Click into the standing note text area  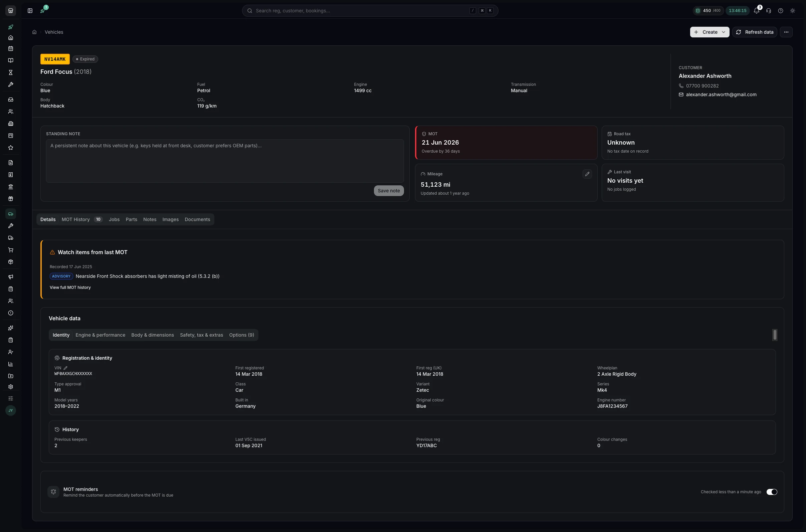tap(225, 161)
